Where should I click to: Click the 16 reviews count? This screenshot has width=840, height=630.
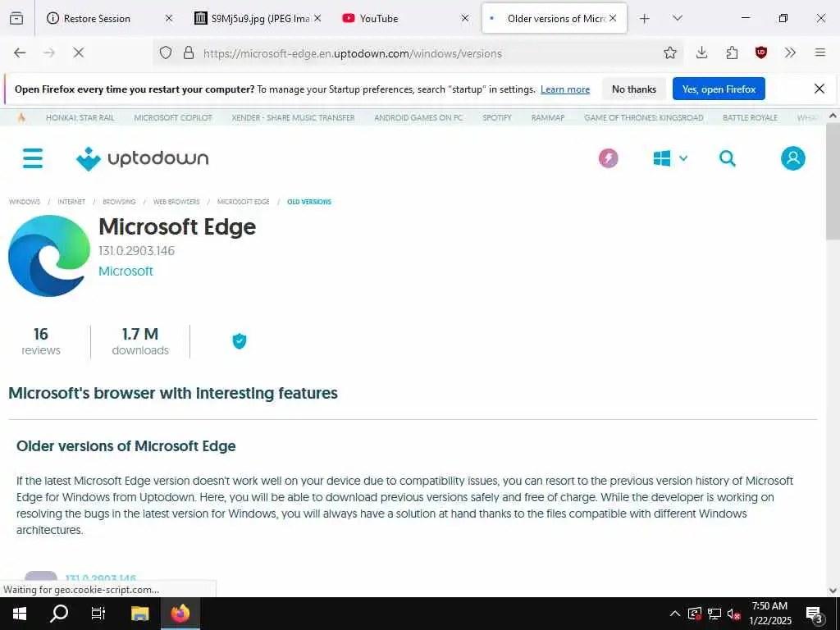click(41, 341)
